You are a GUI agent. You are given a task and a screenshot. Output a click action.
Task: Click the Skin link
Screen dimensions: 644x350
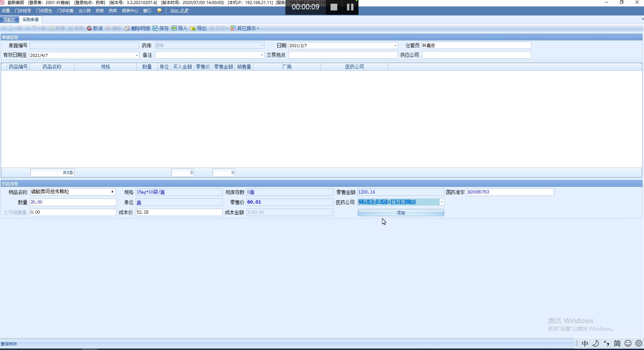pyautogui.click(x=179, y=11)
